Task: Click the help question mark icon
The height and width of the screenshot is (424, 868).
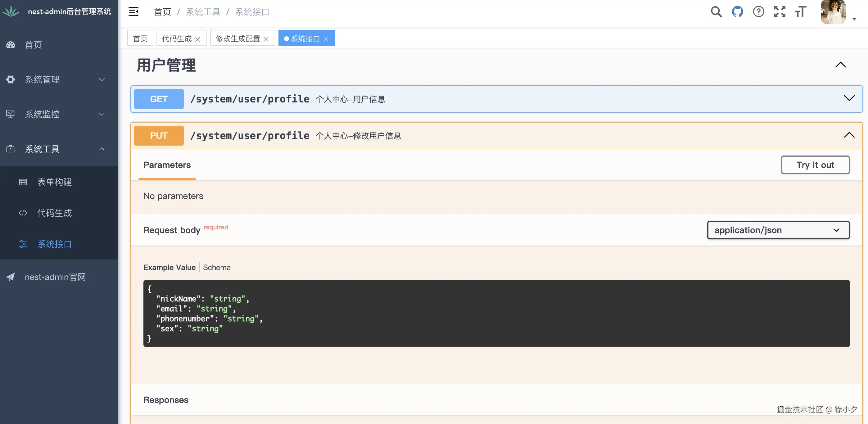Action: point(758,12)
